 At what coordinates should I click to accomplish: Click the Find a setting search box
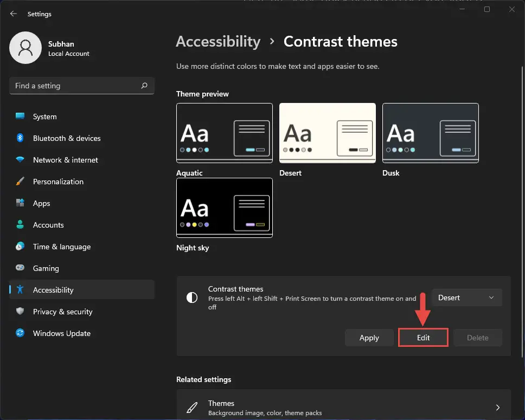click(82, 86)
